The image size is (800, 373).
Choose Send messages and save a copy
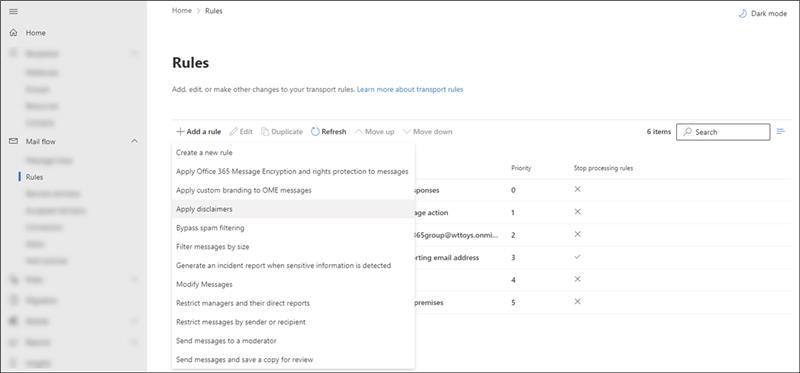[293, 360]
